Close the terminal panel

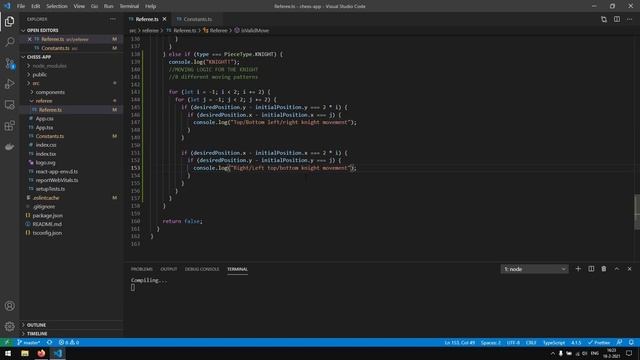(x=629, y=269)
